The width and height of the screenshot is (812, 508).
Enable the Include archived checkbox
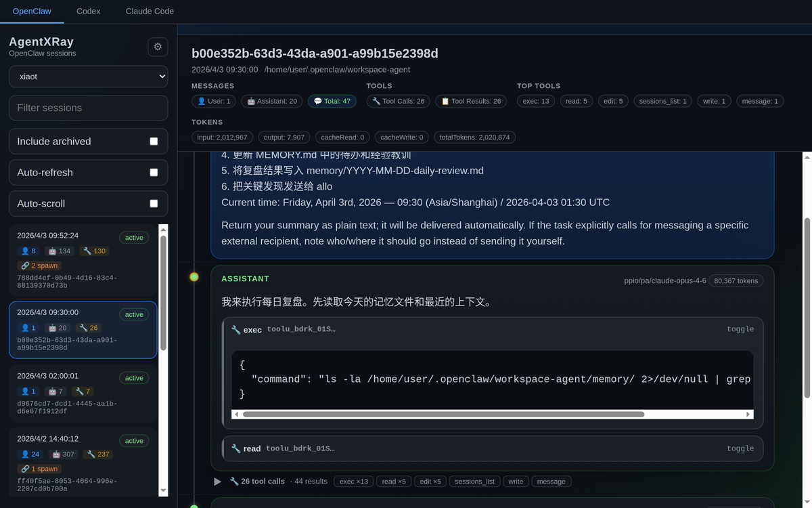pyautogui.click(x=154, y=142)
